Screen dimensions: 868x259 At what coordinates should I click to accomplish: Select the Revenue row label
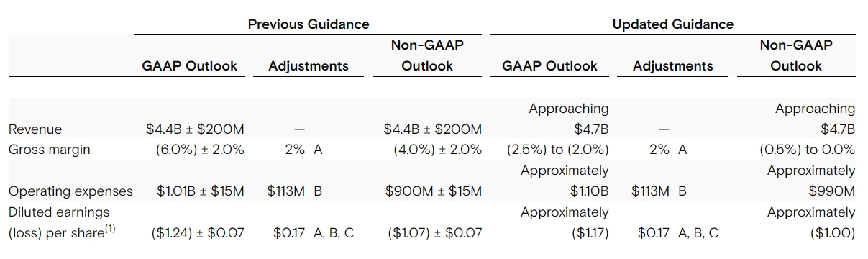click(35, 129)
